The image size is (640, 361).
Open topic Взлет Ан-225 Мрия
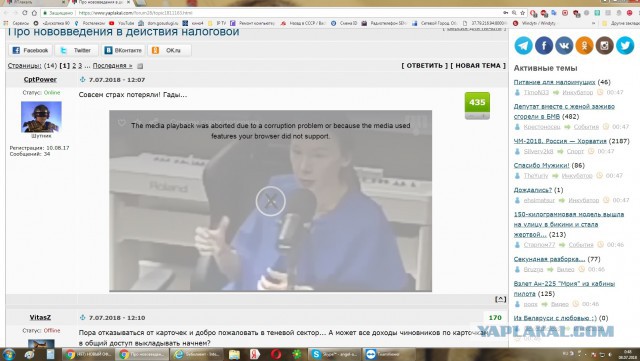click(x=564, y=288)
